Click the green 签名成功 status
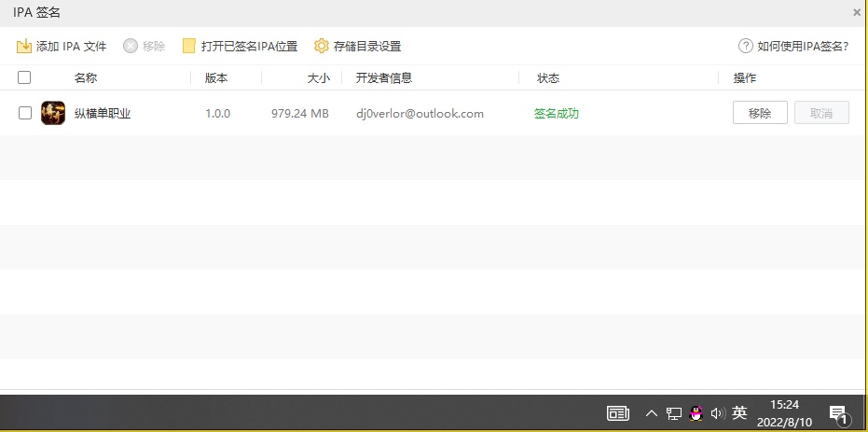Viewport: 868px width, 432px height. (557, 114)
